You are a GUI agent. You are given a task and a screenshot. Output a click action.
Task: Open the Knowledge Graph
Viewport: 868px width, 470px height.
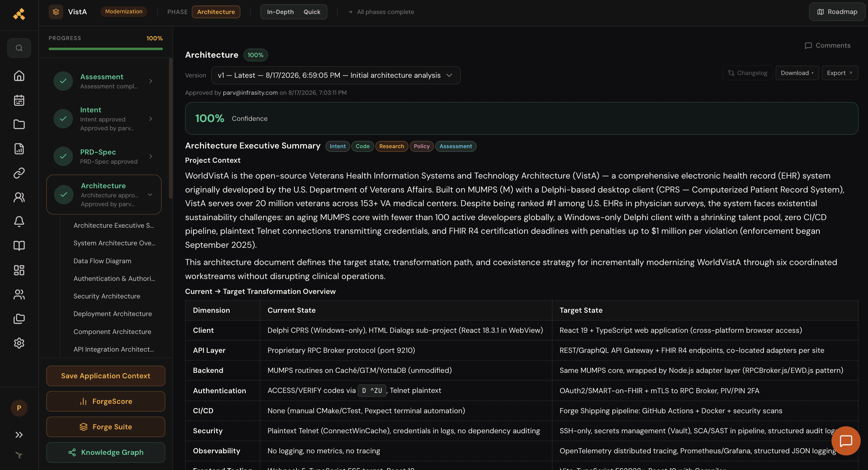coord(106,452)
